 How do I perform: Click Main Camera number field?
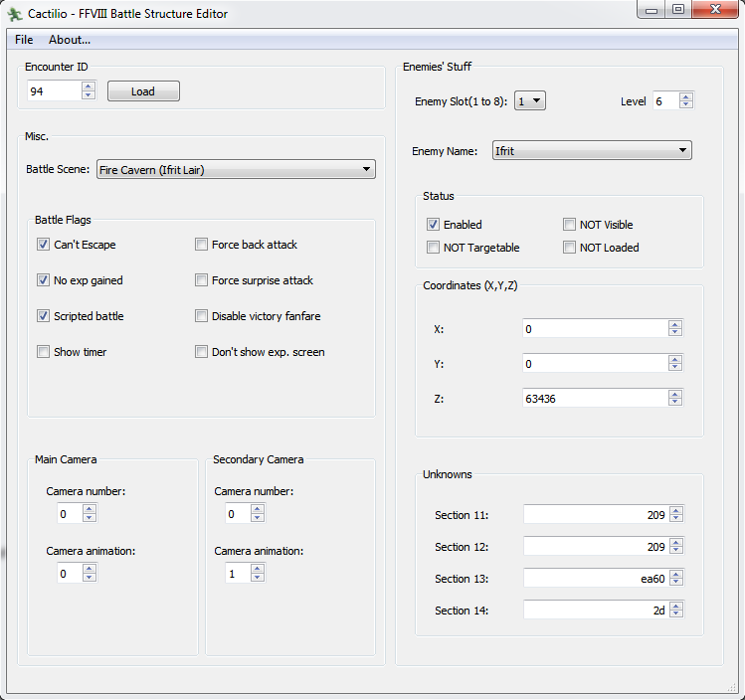(x=70, y=513)
